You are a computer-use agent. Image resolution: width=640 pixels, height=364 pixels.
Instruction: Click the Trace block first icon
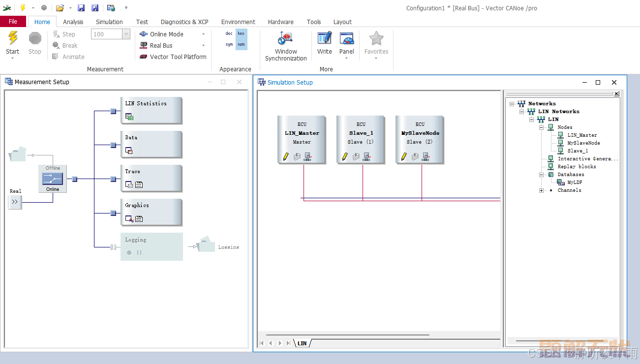[129, 184]
